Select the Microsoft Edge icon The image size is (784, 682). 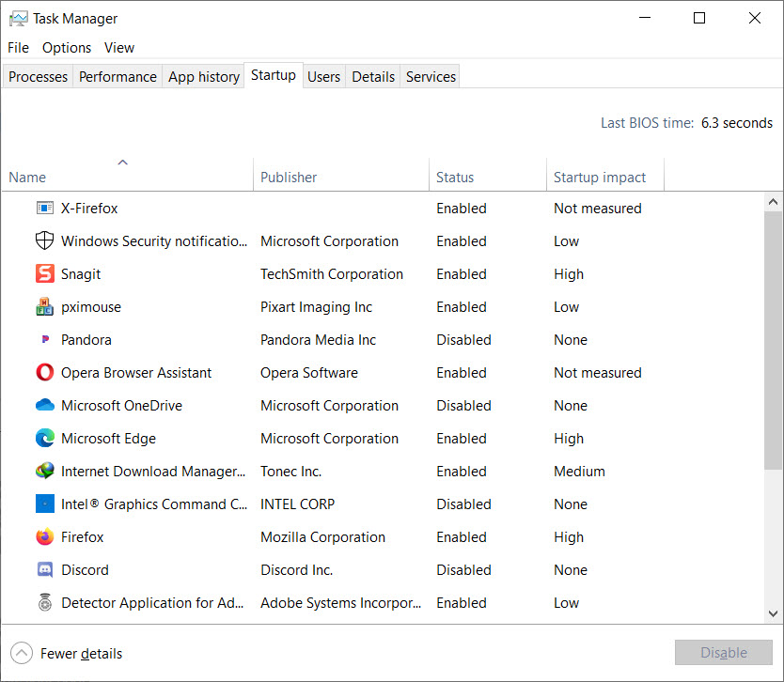(x=44, y=438)
